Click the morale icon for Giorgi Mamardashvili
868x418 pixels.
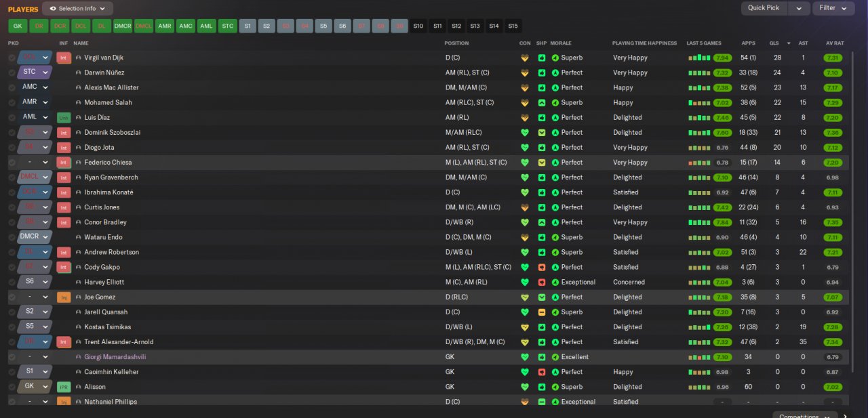coord(555,357)
